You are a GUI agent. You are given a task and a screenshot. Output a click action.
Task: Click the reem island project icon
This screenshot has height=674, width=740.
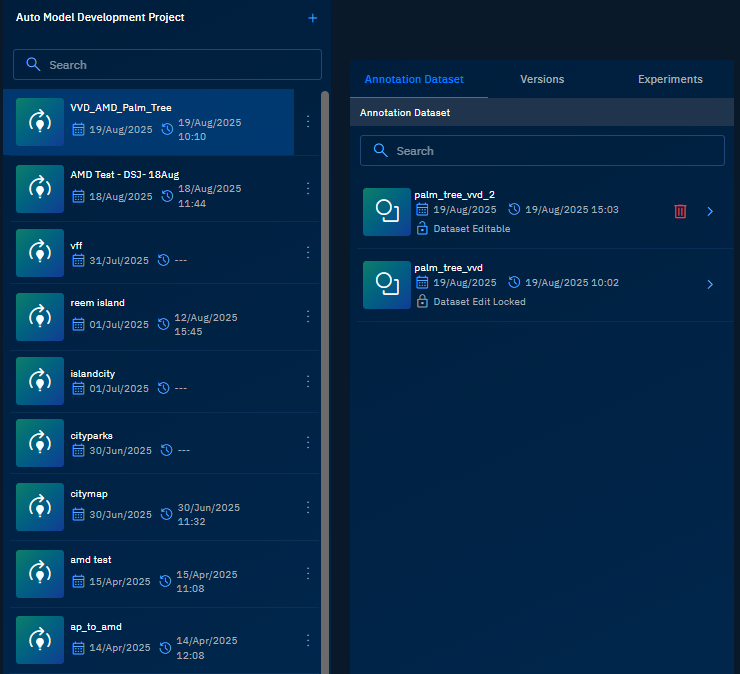pos(40,318)
